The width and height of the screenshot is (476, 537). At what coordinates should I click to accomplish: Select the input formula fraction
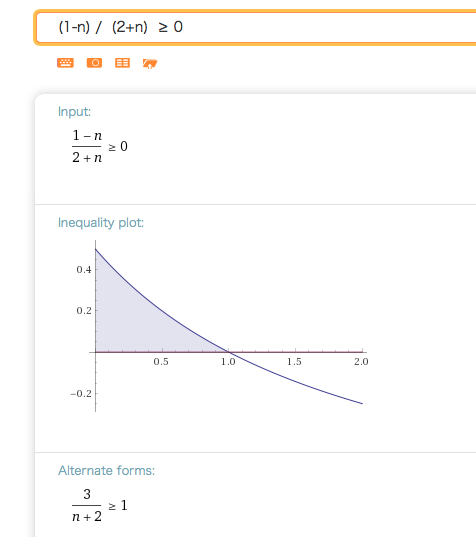(100, 147)
